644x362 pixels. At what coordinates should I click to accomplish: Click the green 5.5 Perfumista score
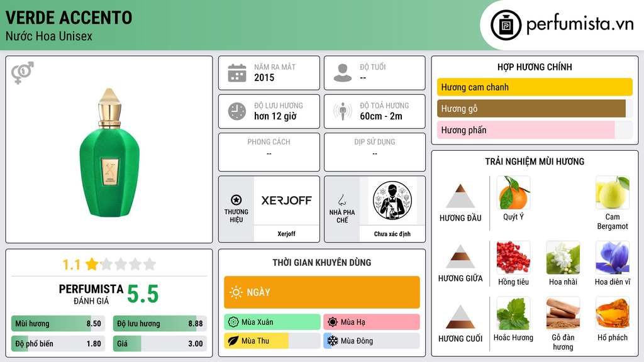point(143,294)
